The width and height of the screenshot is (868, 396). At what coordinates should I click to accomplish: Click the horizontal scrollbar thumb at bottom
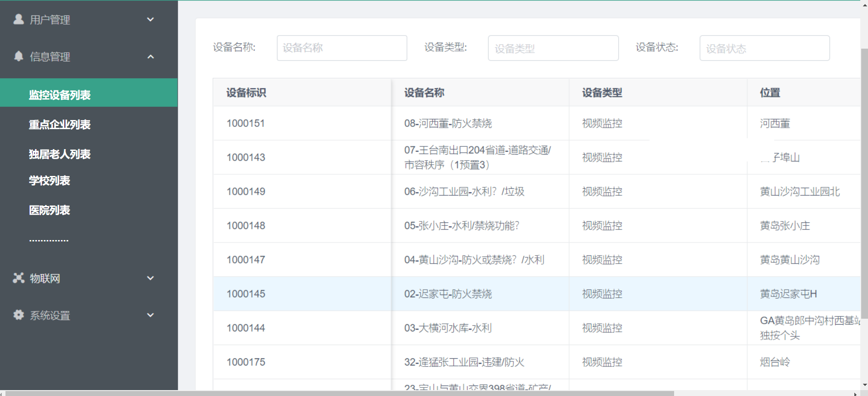point(339,393)
